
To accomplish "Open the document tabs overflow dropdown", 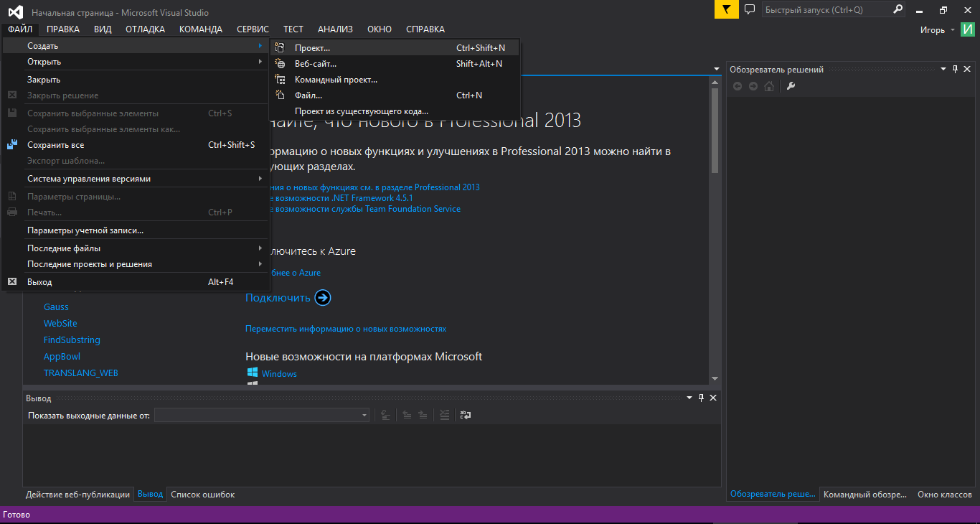I will coord(717,69).
